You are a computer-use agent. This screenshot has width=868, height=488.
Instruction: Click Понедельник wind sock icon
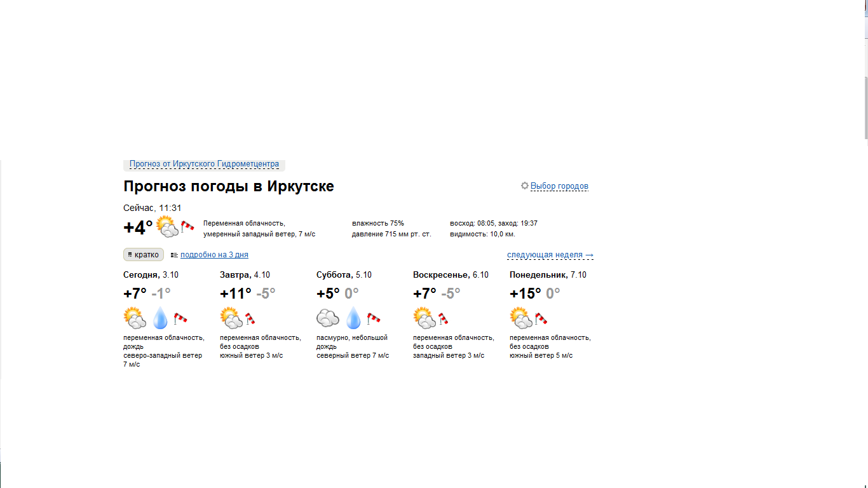tap(541, 318)
